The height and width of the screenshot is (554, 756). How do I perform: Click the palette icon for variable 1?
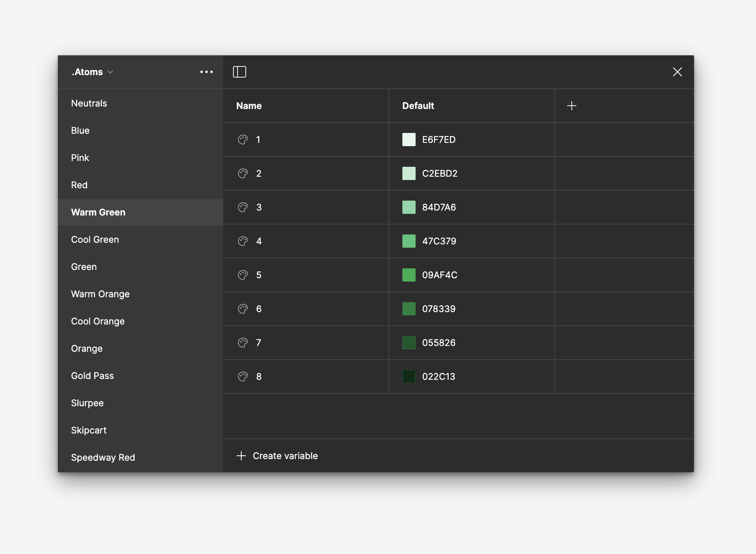pos(243,140)
